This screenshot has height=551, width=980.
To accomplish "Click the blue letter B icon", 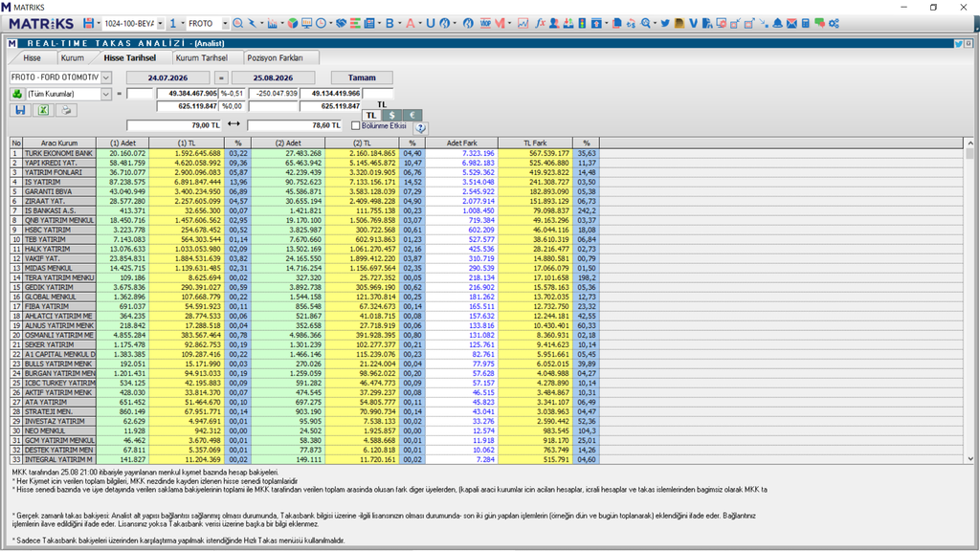I will point(390,23).
